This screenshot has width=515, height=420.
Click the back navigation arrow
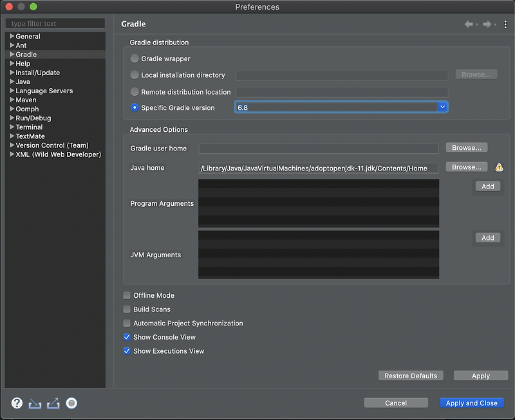[470, 24]
